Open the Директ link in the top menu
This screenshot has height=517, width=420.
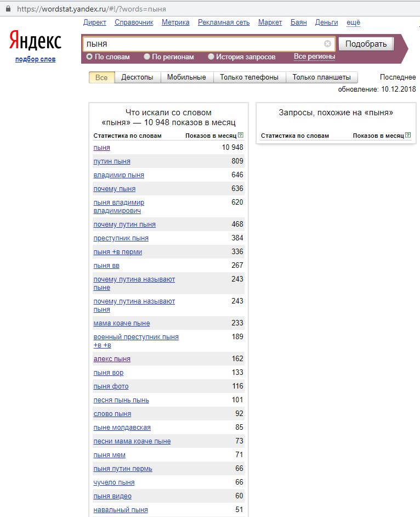tap(94, 23)
